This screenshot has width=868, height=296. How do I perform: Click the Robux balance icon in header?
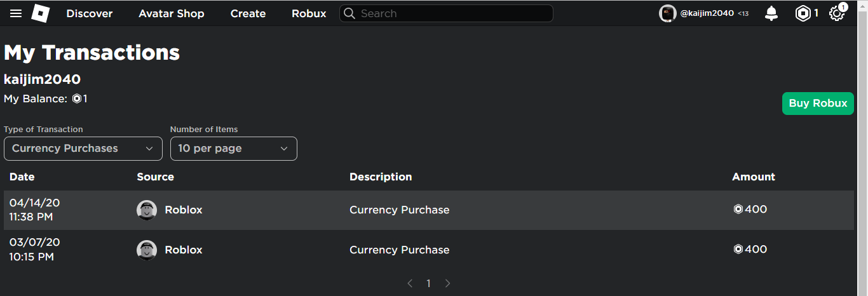click(x=803, y=13)
